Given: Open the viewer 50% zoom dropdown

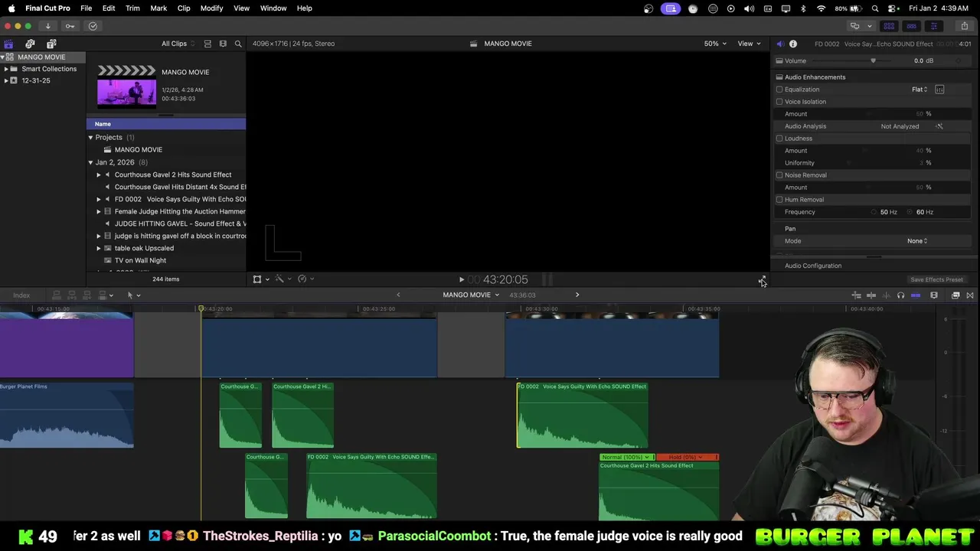Looking at the screenshot, I should click(716, 44).
